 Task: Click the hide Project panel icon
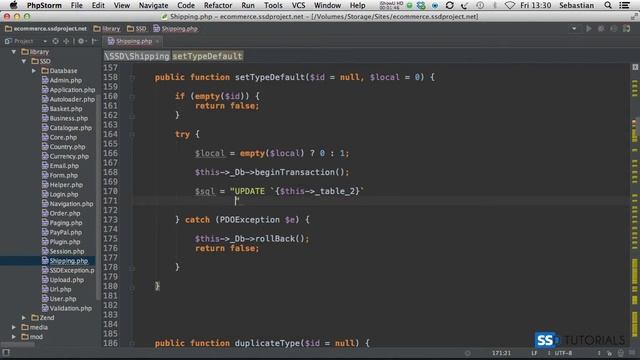[x=94, y=41]
